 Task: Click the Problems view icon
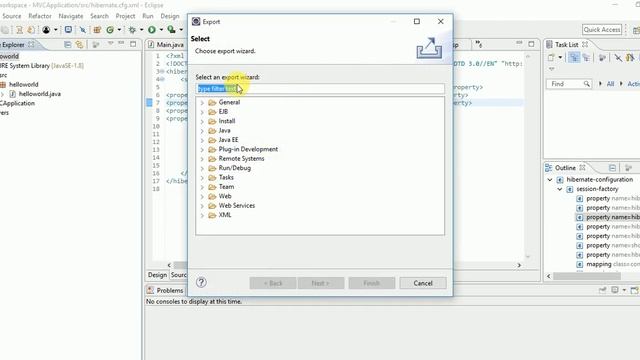tap(150, 290)
